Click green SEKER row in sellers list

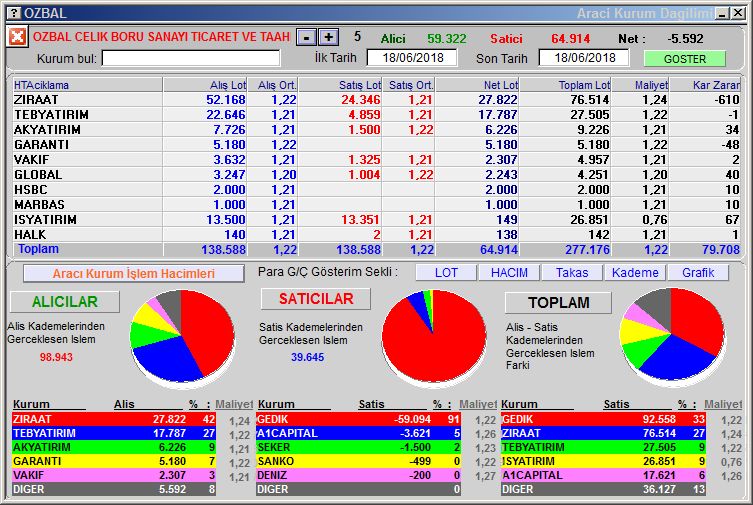click(358, 447)
